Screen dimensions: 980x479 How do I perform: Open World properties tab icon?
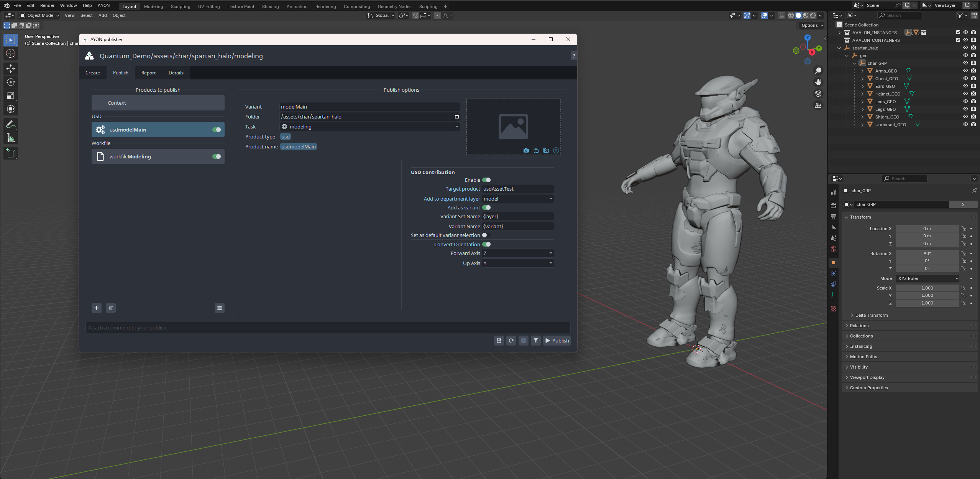point(834,249)
